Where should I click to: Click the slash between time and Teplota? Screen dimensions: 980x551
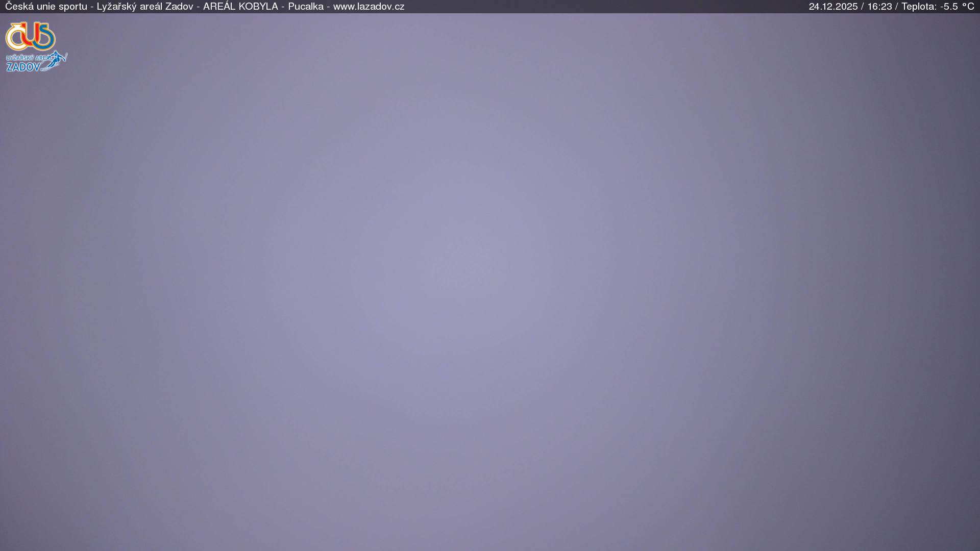(896, 7)
